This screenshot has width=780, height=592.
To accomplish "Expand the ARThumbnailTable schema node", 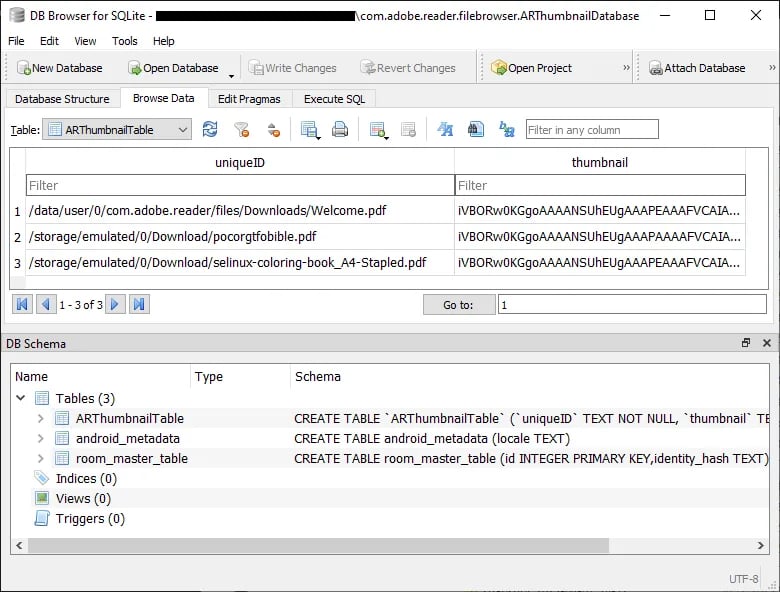I will tap(41, 418).
